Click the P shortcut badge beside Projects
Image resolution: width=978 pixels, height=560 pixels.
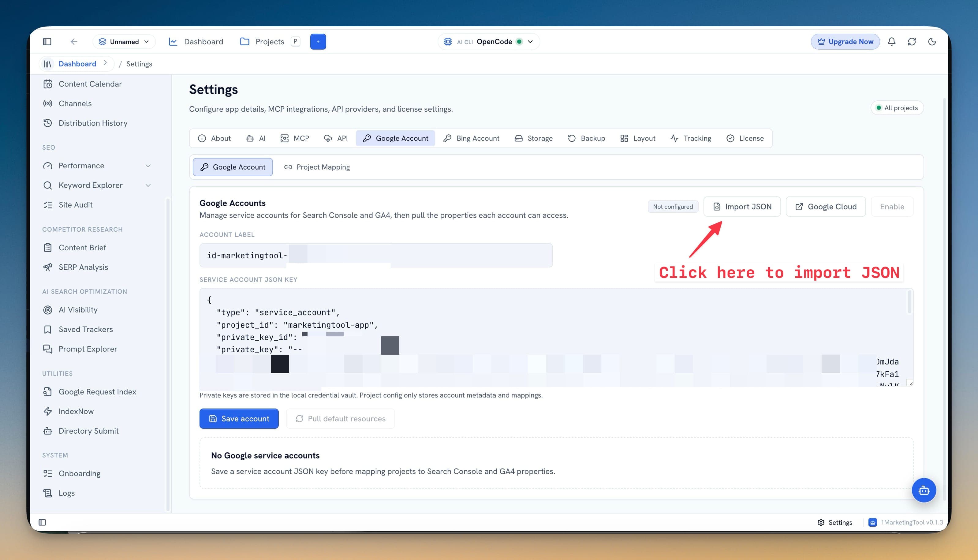click(x=295, y=42)
